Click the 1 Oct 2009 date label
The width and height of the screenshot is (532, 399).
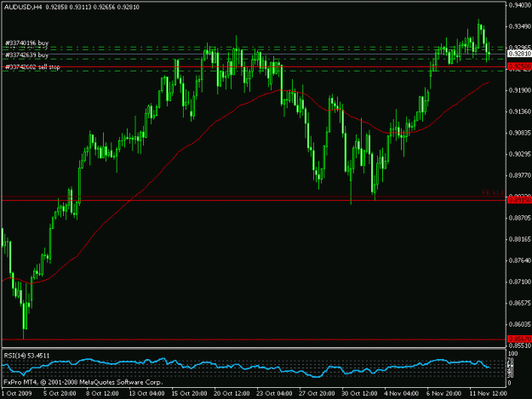click(x=17, y=394)
